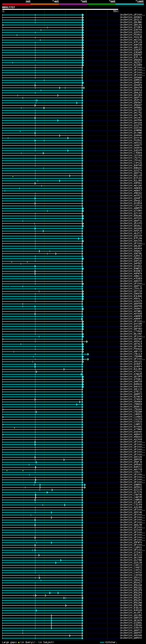Select hit label UniRef100_Q6H7T6

coord(131,173)
